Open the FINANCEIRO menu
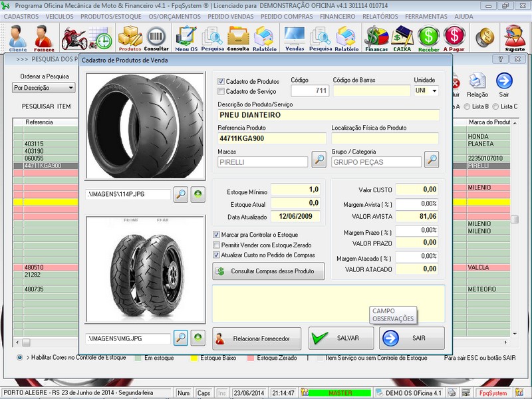This screenshot has height=399, width=532. pos(337,16)
